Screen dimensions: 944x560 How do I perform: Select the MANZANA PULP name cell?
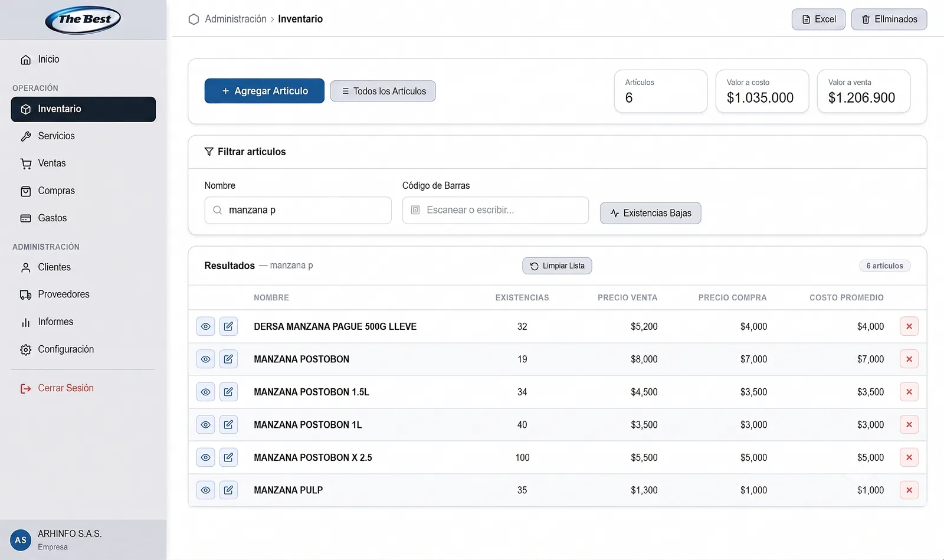tap(289, 490)
